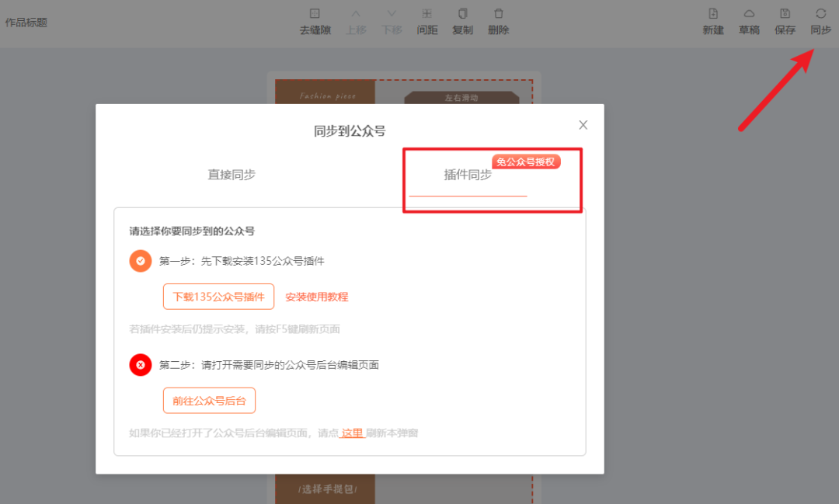Open 草稿 (drafts) cloud icon
Image resolution: width=839 pixels, height=504 pixels.
point(749,14)
